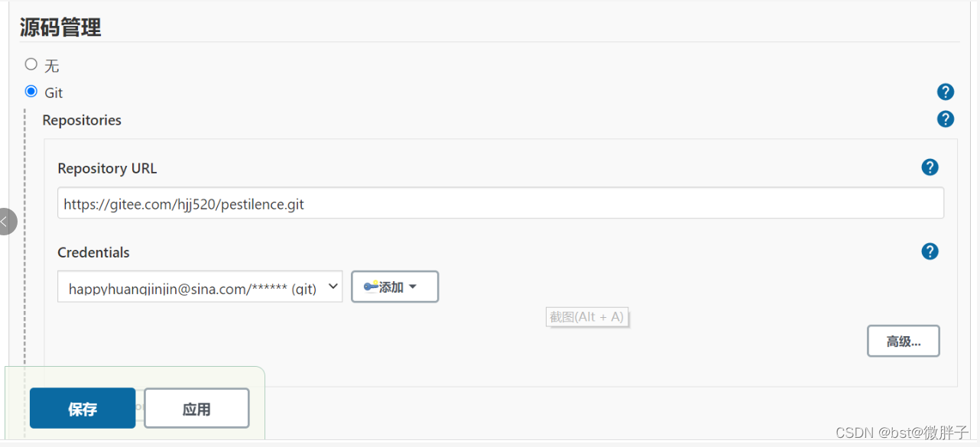Click the 源码管理 section heading
This screenshot has height=447, width=980.
point(60,28)
